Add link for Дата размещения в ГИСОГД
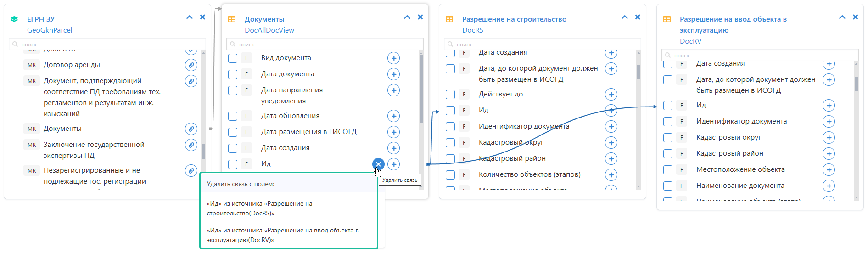Screen dimensions: 868x253 point(393,132)
